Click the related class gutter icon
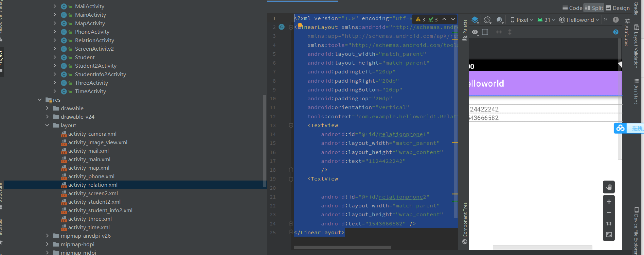Viewport: 644px width, 255px height. tap(282, 27)
